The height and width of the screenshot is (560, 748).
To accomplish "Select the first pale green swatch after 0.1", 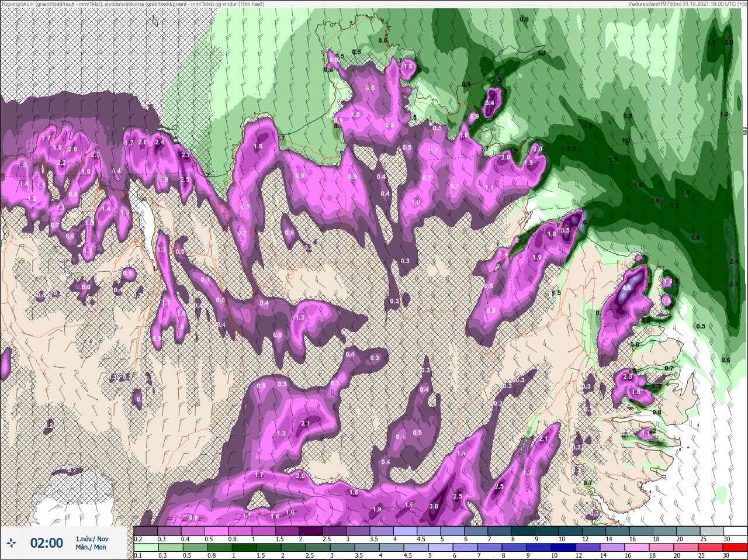I will pos(146,548).
